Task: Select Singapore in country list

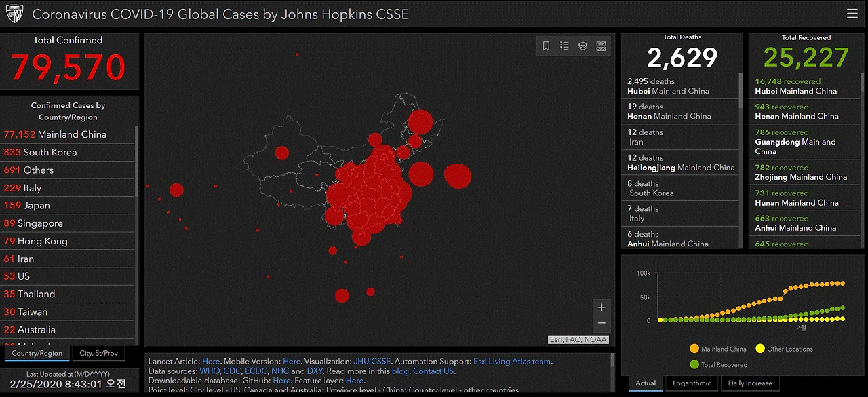Action: pos(68,223)
